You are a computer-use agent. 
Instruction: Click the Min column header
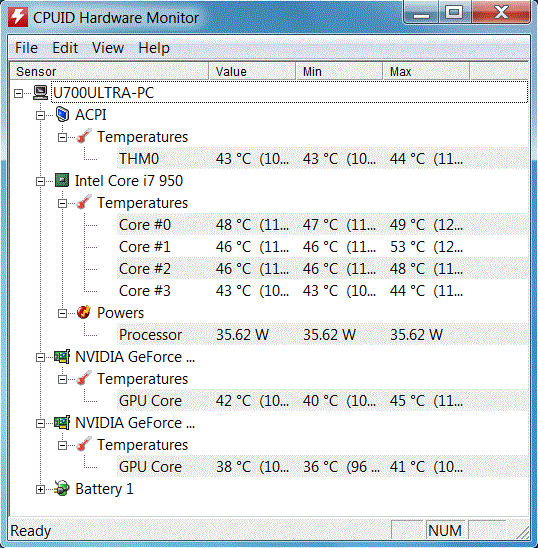[339, 72]
